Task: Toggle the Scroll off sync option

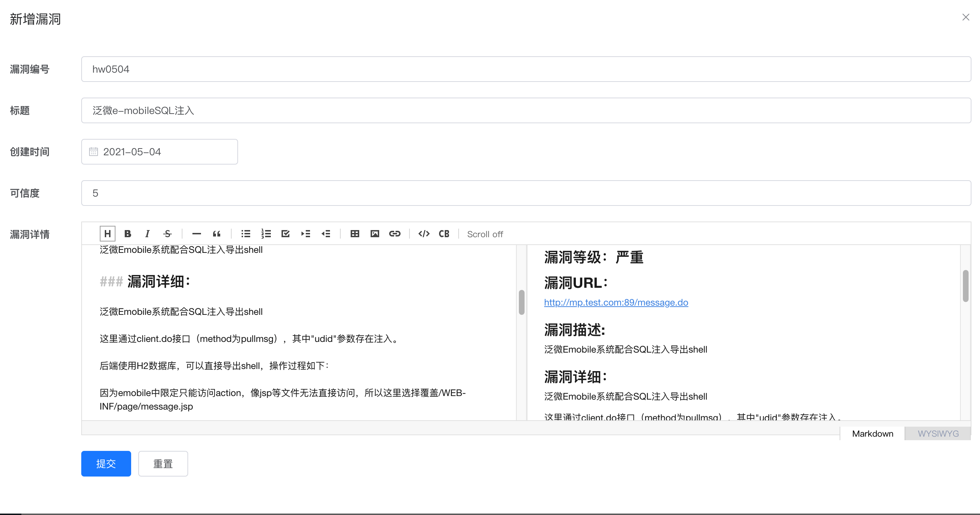Action: pos(485,234)
